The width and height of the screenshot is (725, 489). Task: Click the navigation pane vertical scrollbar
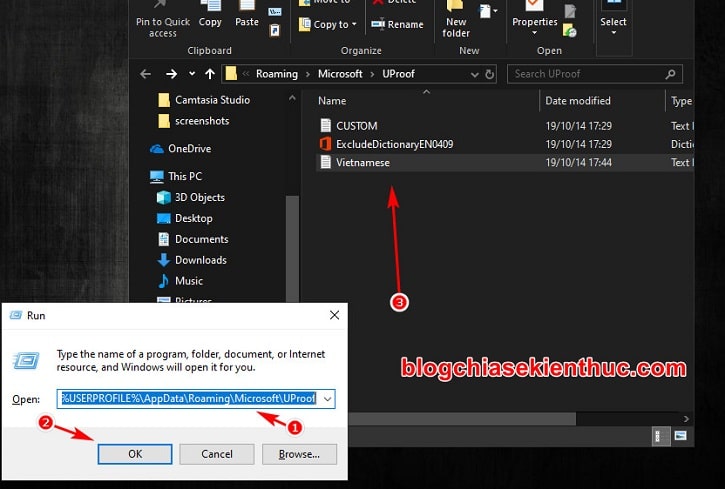pos(292,249)
